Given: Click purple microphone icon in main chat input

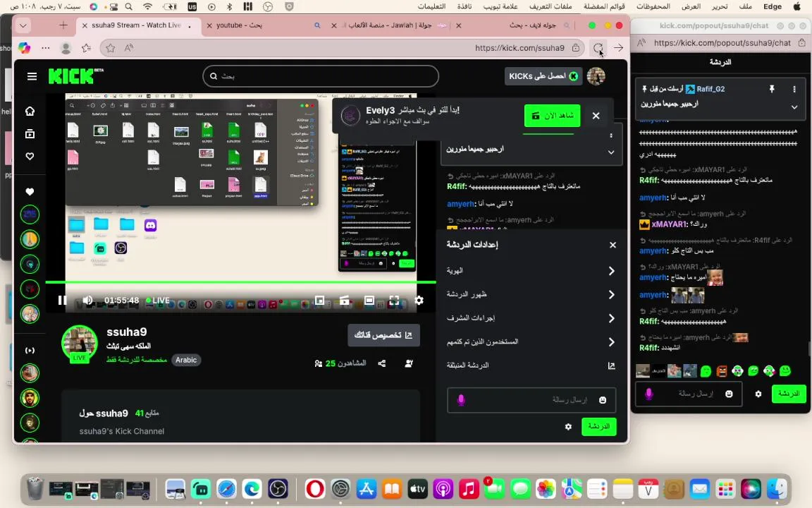Looking at the screenshot, I should tap(461, 399).
